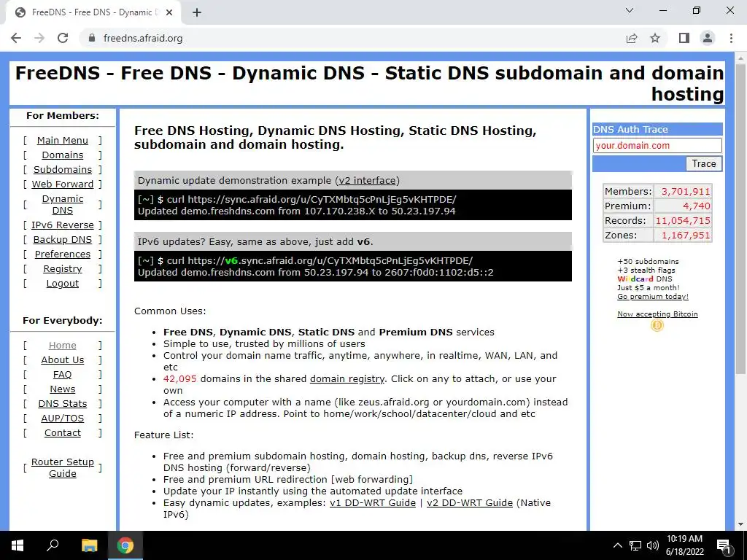Open the Windows Start menu
This screenshot has width=747, height=560.
coord(18,545)
